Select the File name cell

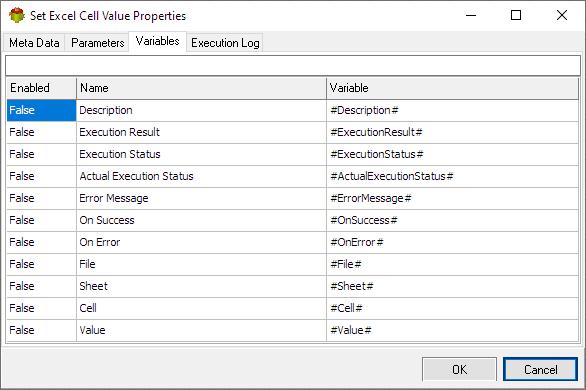click(x=201, y=264)
